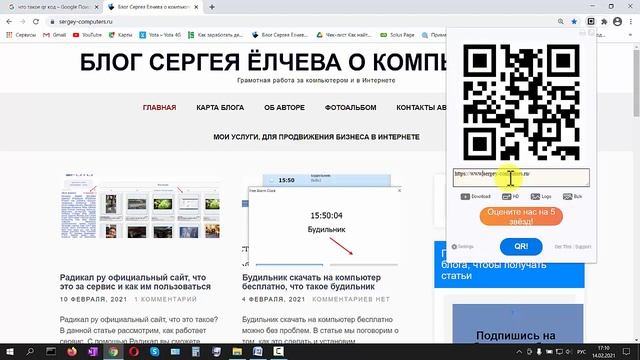Click the КОММЕНТАРИЕВ НЕТ link
640x360 pixels.
(351, 299)
